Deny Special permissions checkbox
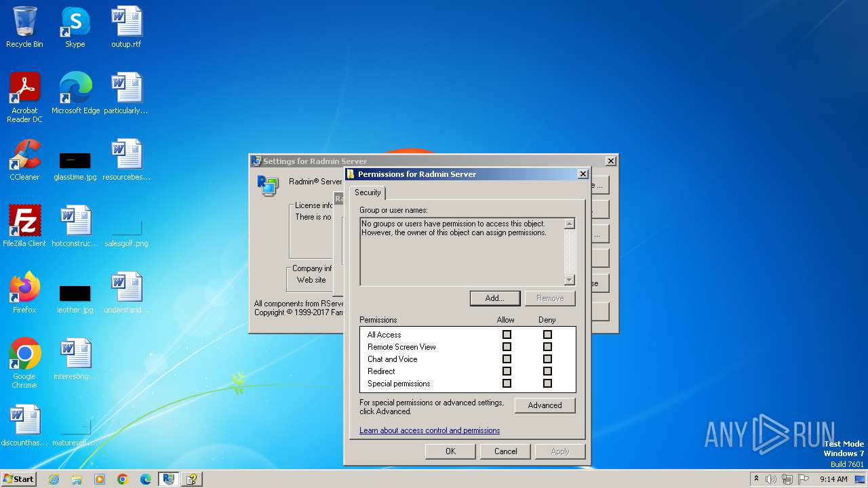Viewport: 868px width, 488px height. pos(547,384)
